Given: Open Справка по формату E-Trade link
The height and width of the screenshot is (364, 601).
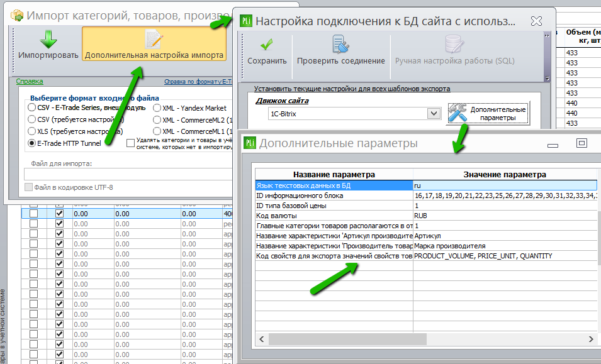Looking at the screenshot, I should pos(198,82).
